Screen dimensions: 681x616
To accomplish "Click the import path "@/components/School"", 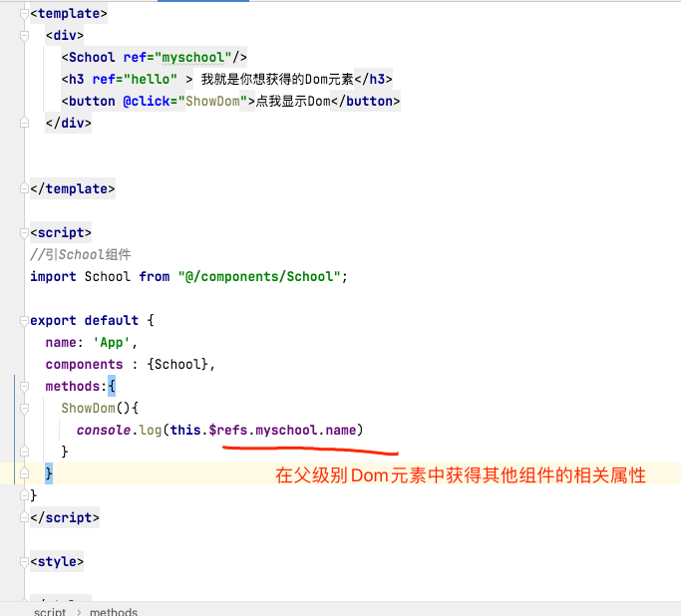I will pos(259,276).
